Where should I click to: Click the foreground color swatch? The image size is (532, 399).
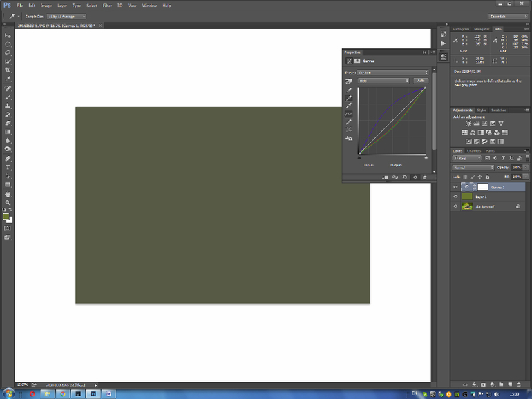pos(6,217)
